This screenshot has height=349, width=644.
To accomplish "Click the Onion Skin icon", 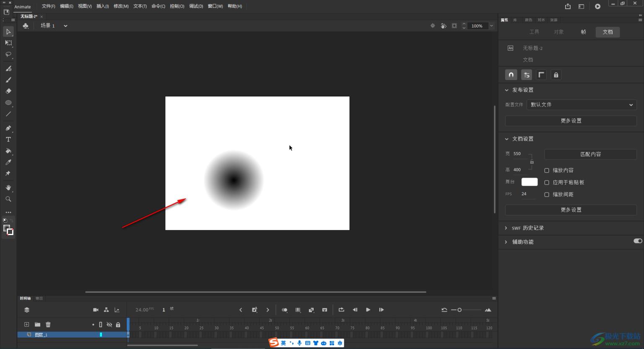I will click(x=285, y=310).
